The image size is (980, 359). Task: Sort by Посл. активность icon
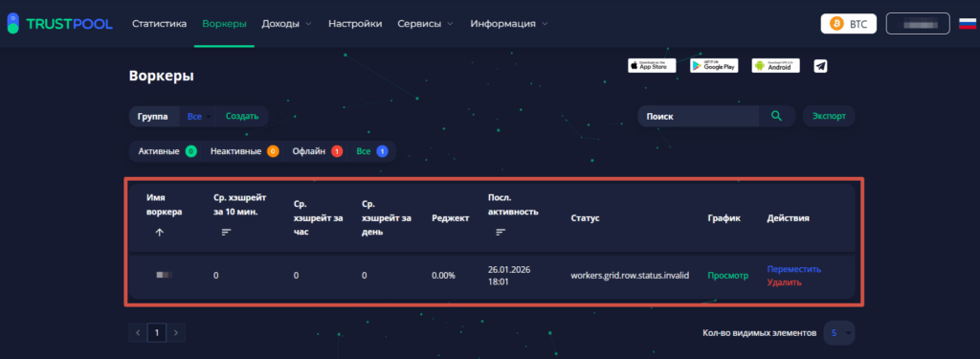pos(501,232)
